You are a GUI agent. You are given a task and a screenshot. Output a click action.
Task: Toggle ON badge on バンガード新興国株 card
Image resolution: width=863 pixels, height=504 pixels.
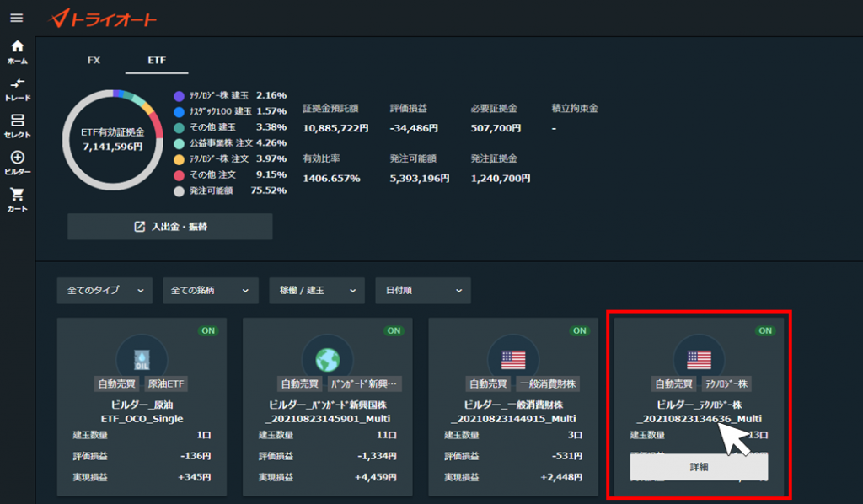(x=394, y=330)
